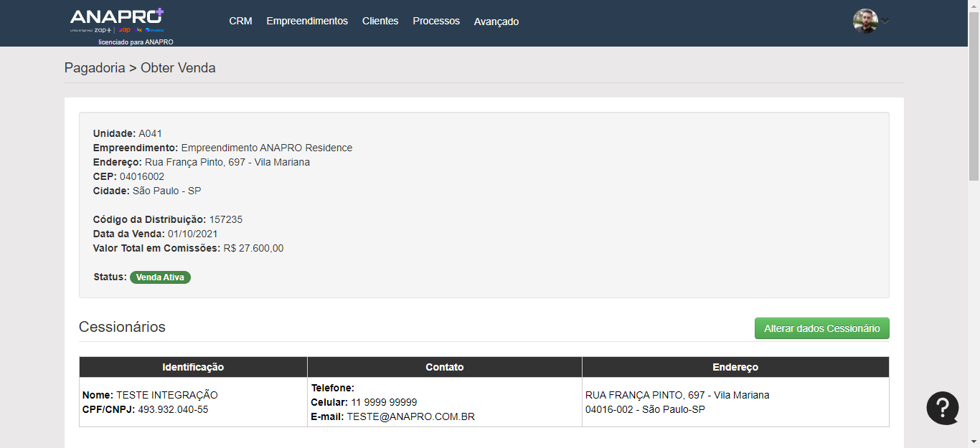Screen dimensions: 980x448
Task: Open the Processos menu
Action: pos(436,21)
